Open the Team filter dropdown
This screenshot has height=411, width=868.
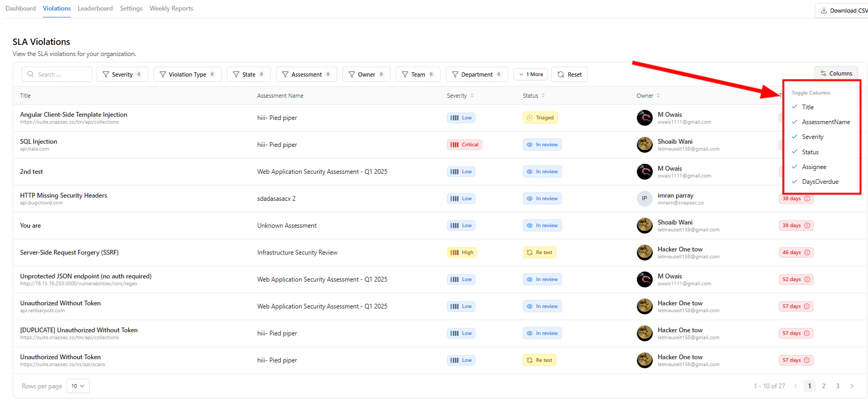click(418, 74)
